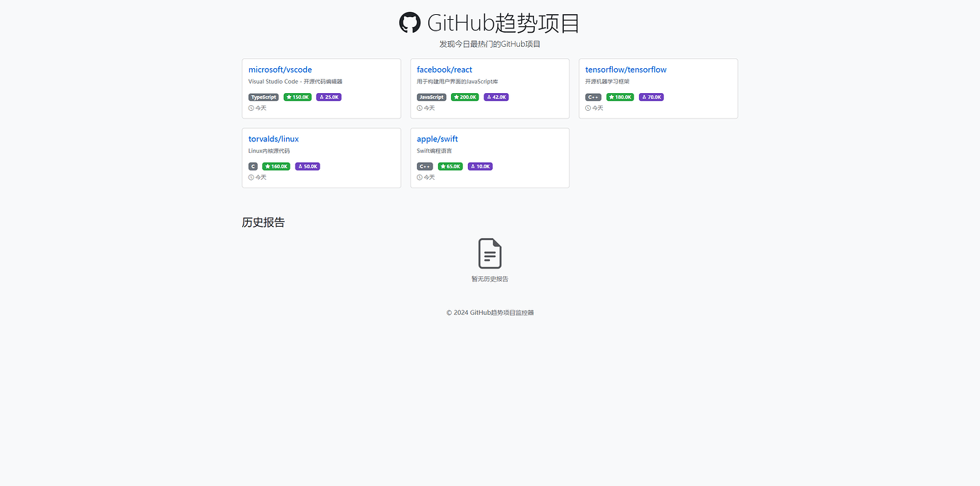Viewport: 980px width, 486px height.
Task: Click the footer copyright text
Action: (x=489, y=312)
